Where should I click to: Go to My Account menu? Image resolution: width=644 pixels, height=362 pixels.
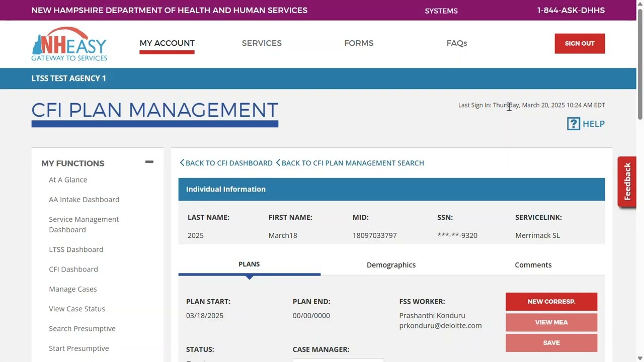[167, 43]
